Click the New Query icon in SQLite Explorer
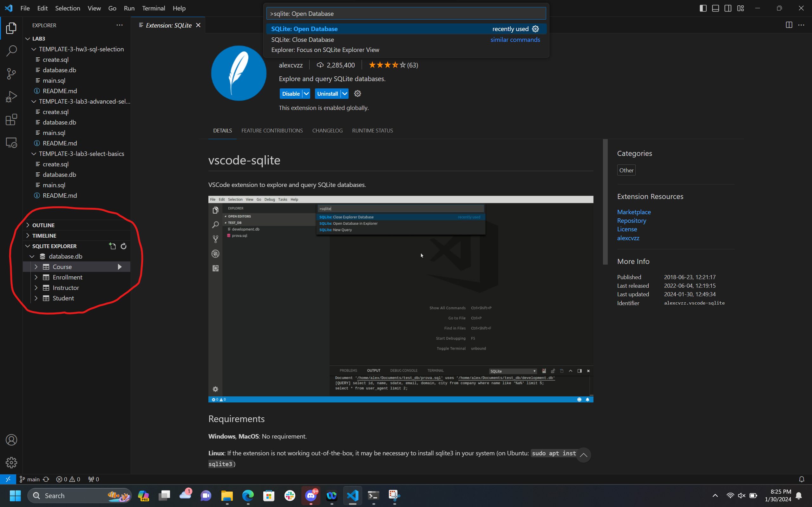Image resolution: width=812 pixels, height=507 pixels. coord(112,246)
